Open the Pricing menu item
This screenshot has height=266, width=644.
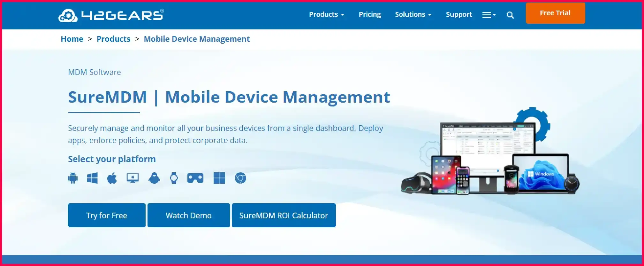pos(370,15)
